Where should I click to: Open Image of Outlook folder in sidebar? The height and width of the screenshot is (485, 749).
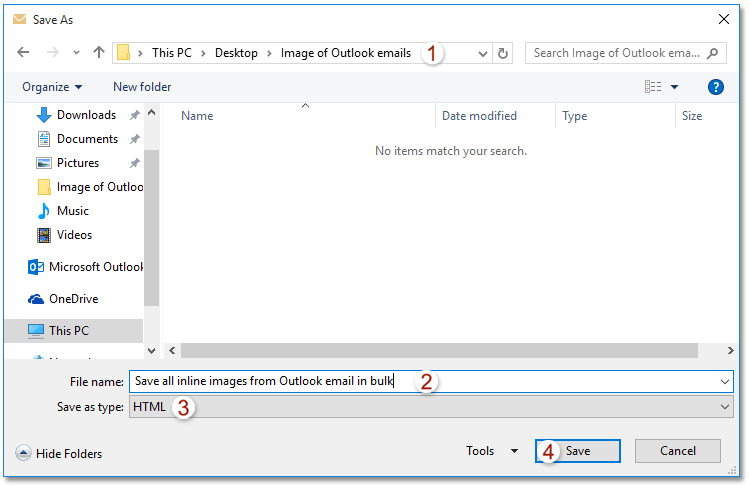(x=90, y=187)
